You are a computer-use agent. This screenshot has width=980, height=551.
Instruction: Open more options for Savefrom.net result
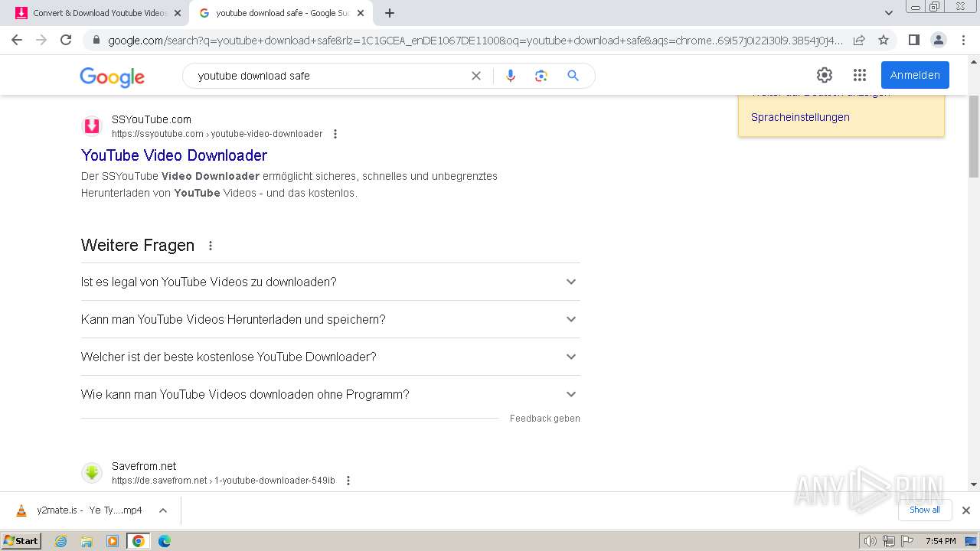[348, 481]
